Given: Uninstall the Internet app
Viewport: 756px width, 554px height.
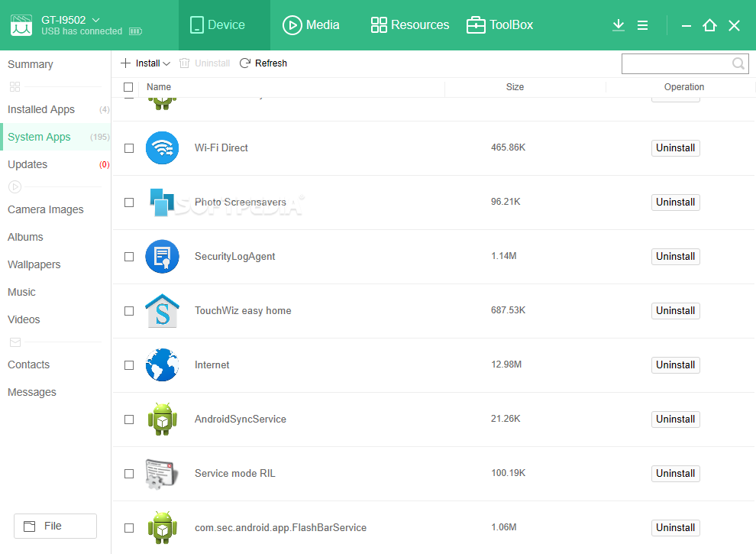Looking at the screenshot, I should point(676,364).
